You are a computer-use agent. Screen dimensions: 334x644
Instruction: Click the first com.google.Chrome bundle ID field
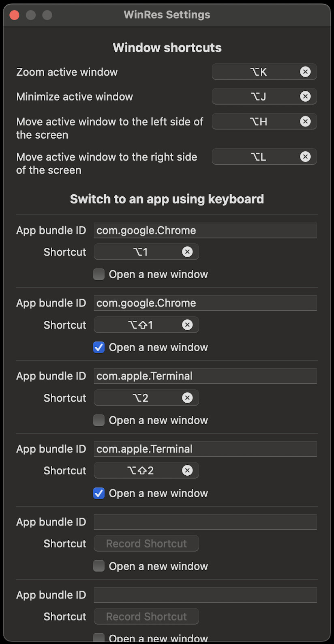[205, 230]
